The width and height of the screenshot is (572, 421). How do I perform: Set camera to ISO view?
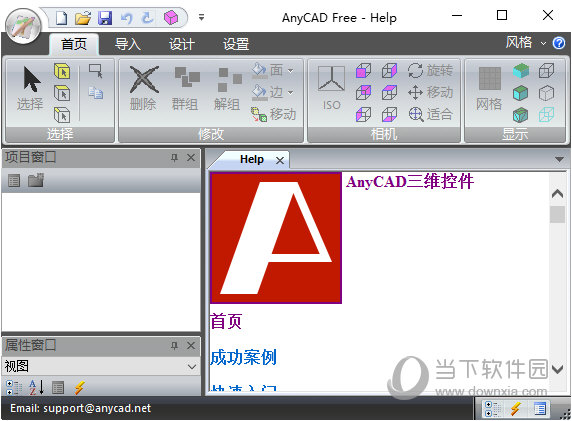pos(331,88)
